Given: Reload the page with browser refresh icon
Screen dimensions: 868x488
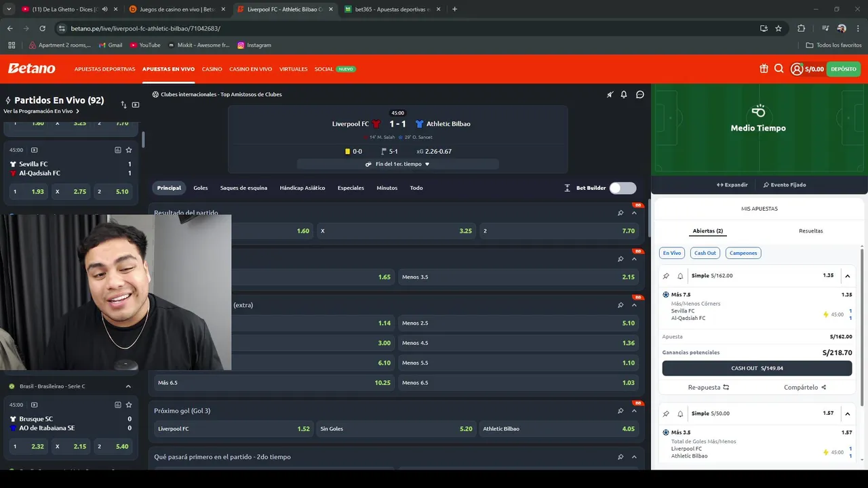Looking at the screenshot, I should click(x=42, y=28).
